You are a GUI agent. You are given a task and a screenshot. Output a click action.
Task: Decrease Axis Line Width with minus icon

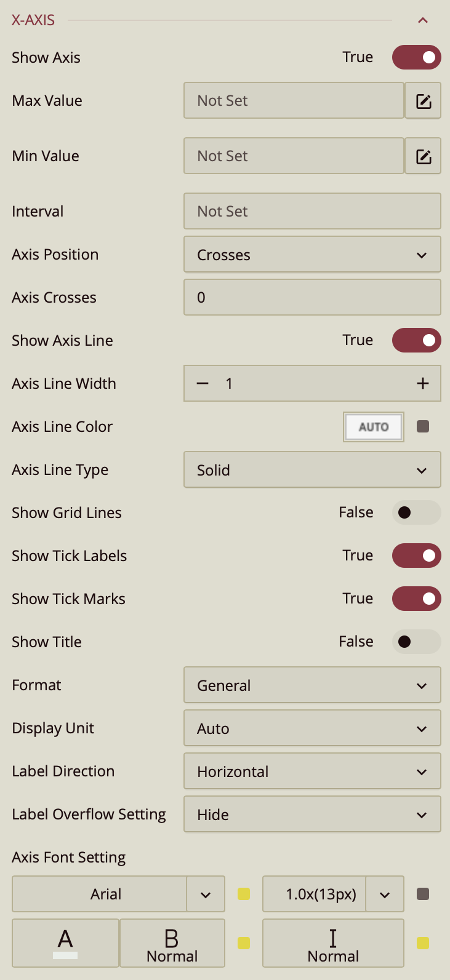pyautogui.click(x=203, y=384)
